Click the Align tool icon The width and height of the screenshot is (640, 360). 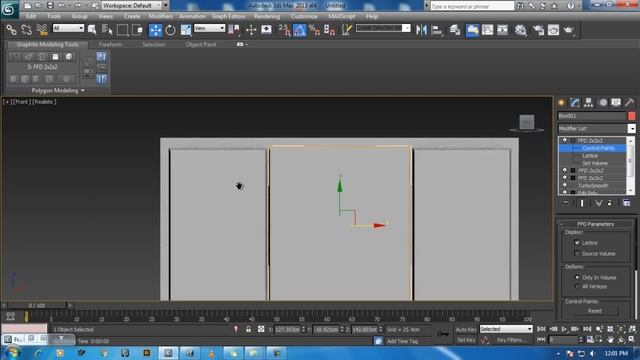[x=437, y=30]
